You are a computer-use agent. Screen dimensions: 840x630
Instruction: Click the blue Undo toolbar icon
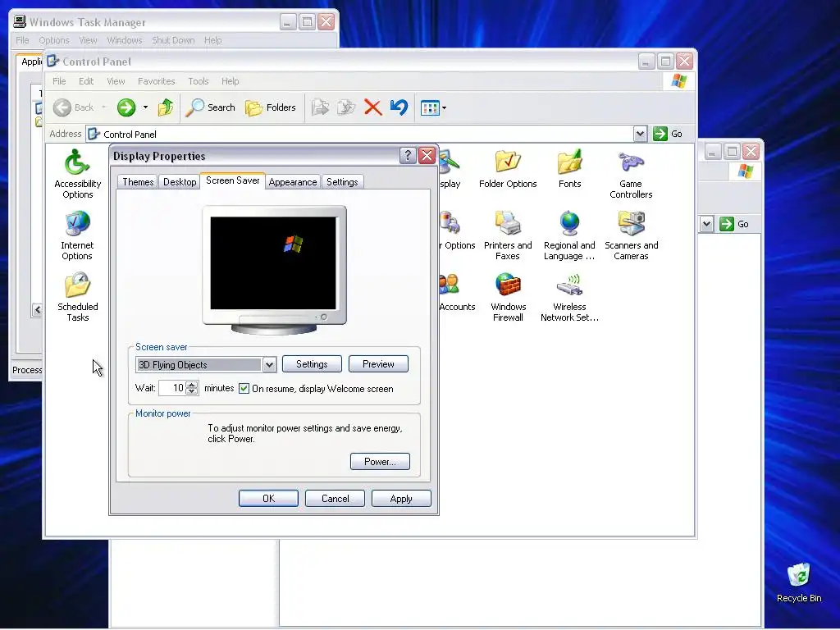click(399, 107)
